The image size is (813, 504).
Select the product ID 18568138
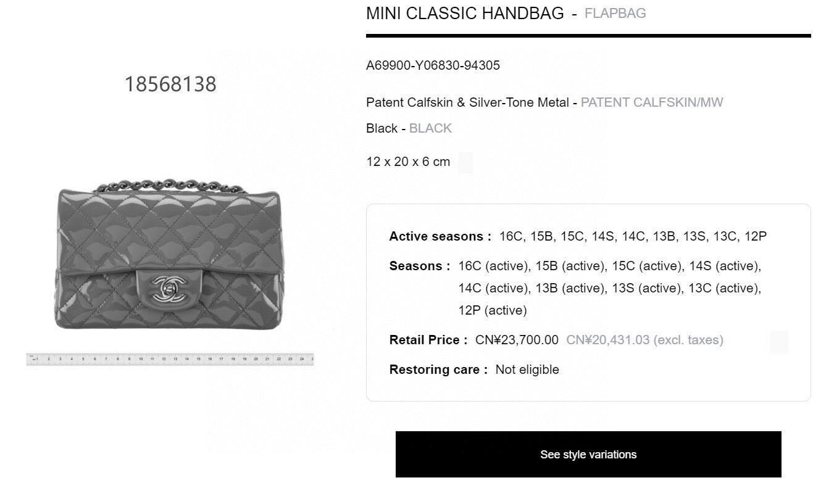170,85
